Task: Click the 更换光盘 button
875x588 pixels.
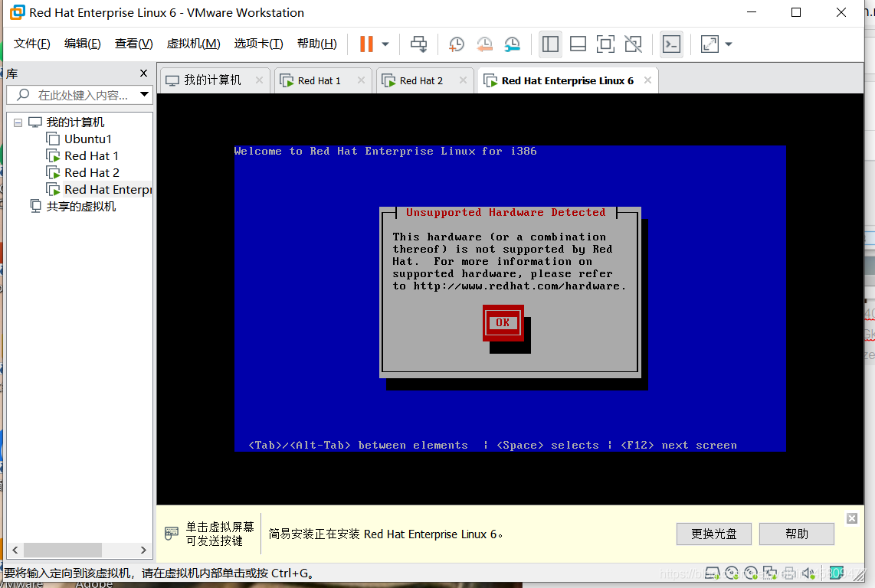Action: tap(714, 534)
